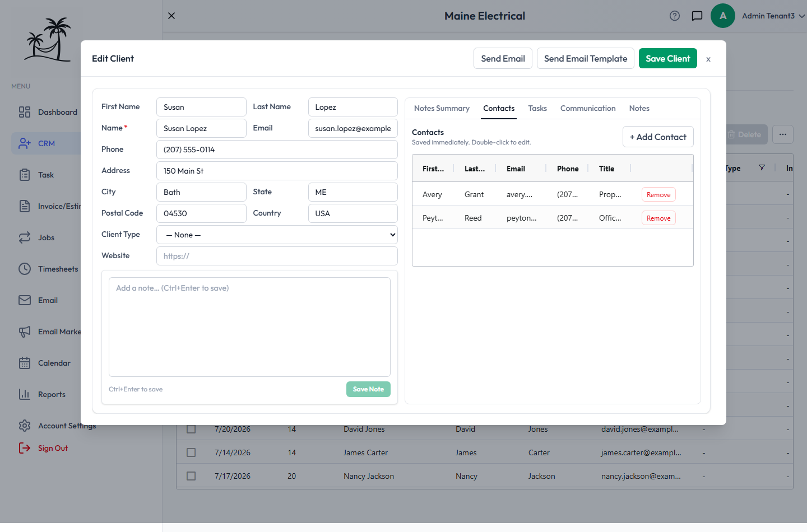The width and height of the screenshot is (807, 532).
Task: Click the green Save Client button
Action: [668, 58]
